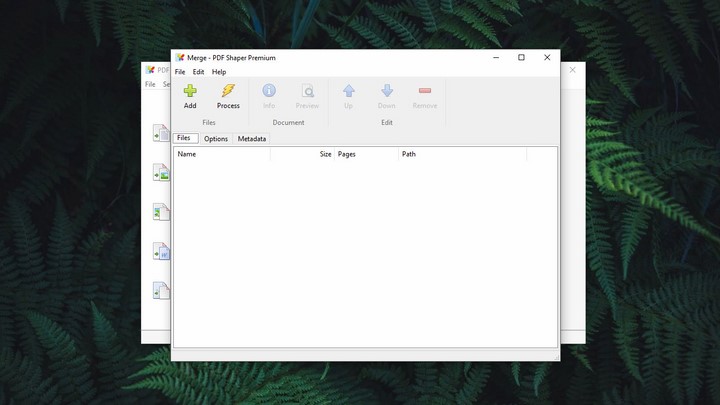Viewport: 720px width, 405px height.
Task: Run the Process lightning icon
Action: coord(228,90)
